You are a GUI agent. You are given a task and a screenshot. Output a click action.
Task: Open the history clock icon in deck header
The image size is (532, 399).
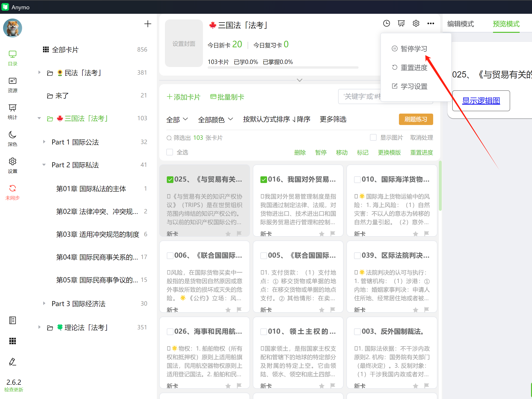(x=386, y=23)
